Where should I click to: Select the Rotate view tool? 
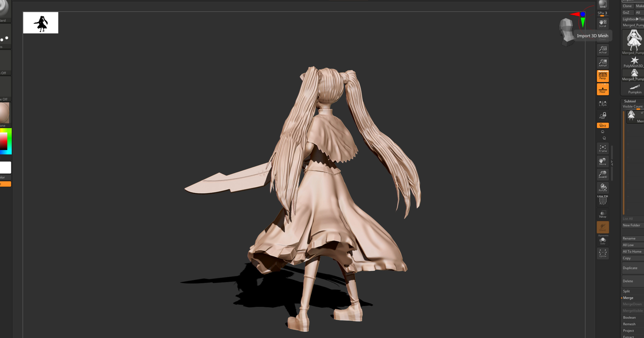[x=603, y=188]
